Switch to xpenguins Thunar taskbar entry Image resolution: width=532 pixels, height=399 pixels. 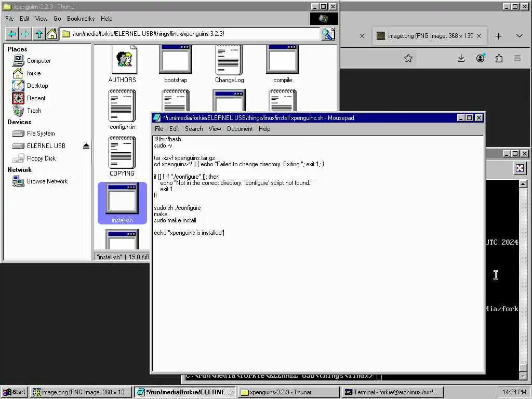click(289, 392)
